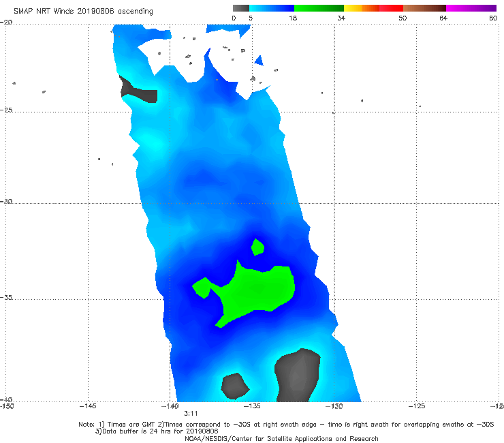Click the swath time label '3:11'
Viewport: 504px width, 443px height.
(191, 414)
